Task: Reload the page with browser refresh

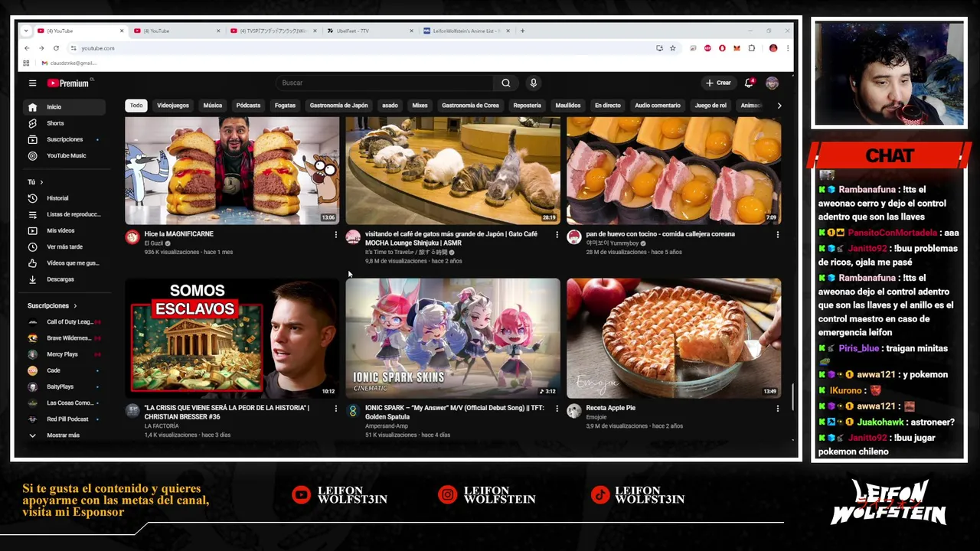Action: tap(56, 48)
